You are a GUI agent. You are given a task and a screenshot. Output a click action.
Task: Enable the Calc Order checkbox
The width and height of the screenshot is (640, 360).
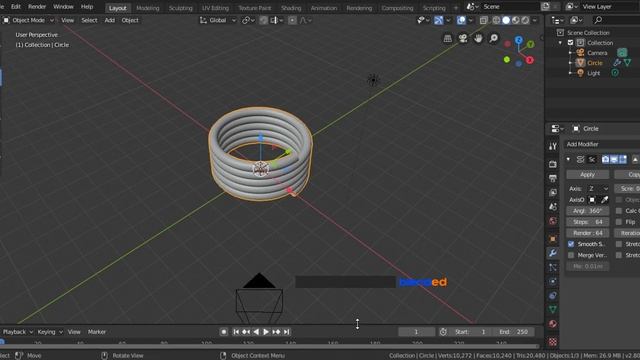pos(619,211)
